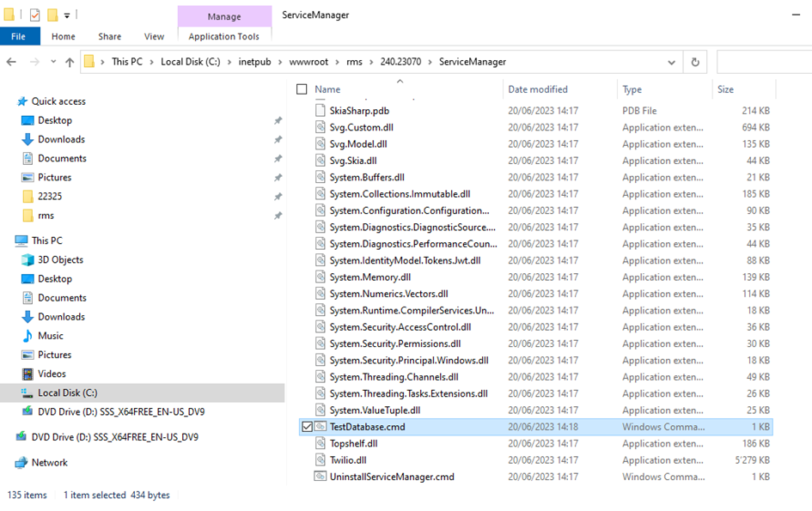The width and height of the screenshot is (812, 511).
Task: Open Network in the navigation pane
Action: tap(49, 463)
